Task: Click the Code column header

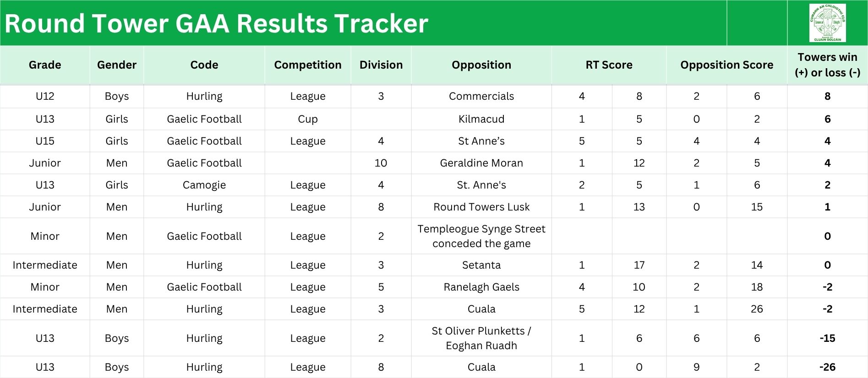Action: [204, 65]
